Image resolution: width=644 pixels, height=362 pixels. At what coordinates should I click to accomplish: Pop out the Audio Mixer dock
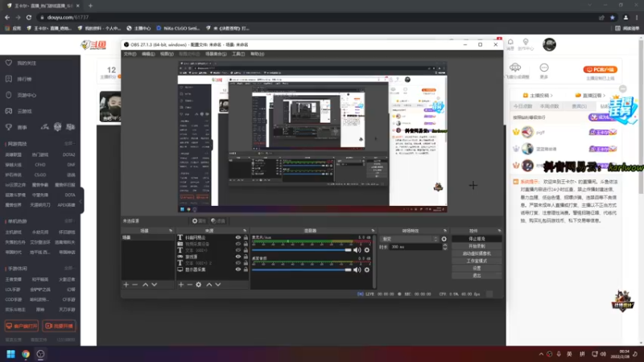pyautogui.click(x=373, y=231)
